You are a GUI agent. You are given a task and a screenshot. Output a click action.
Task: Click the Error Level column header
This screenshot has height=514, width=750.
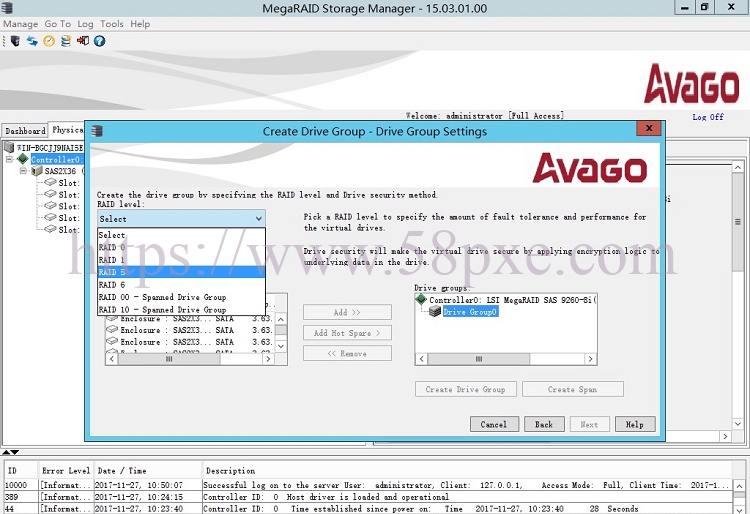pyautogui.click(x=66, y=470)
